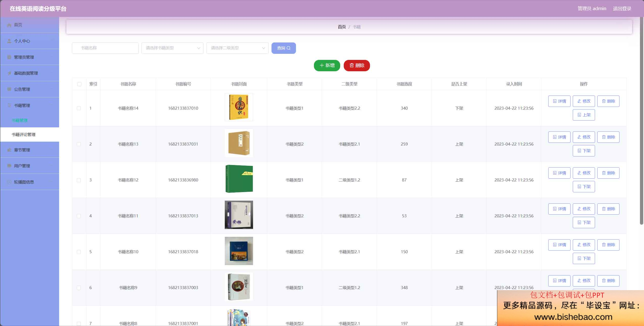The image size is (644, 326).
Task: Click the icon beside 管理员管理
Action: point(9,57)
